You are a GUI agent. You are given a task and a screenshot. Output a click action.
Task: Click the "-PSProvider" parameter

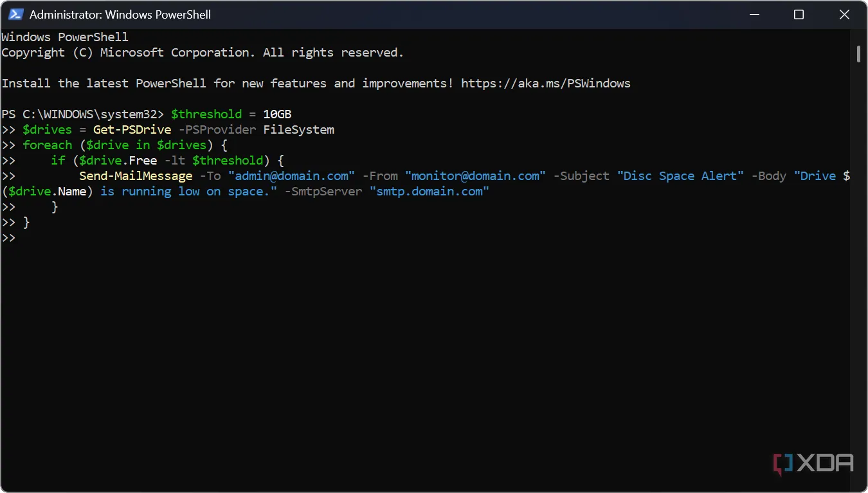point(217,130)
